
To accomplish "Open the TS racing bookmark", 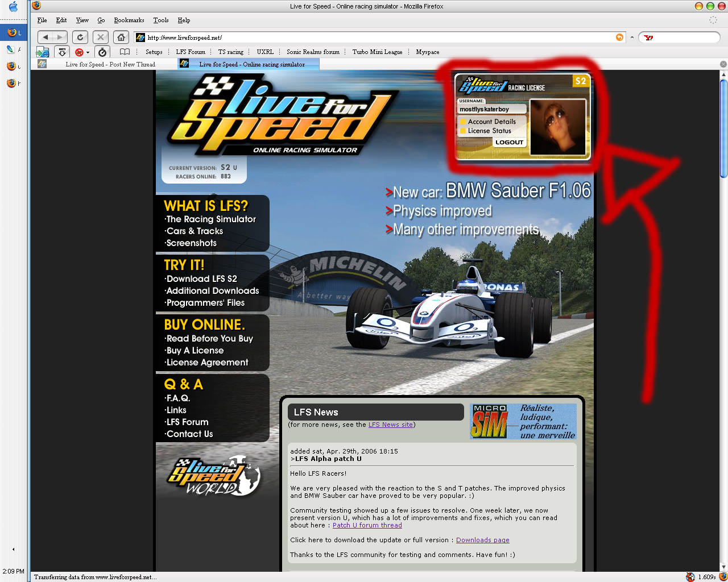I will coord(231,52).
